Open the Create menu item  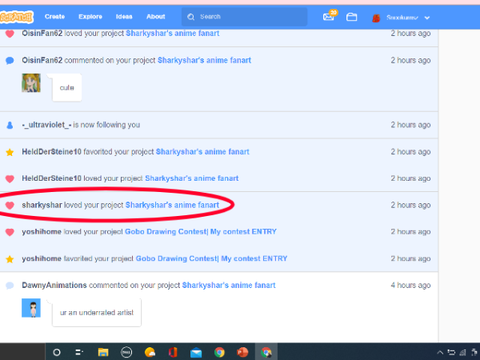[x=55, y=17]
